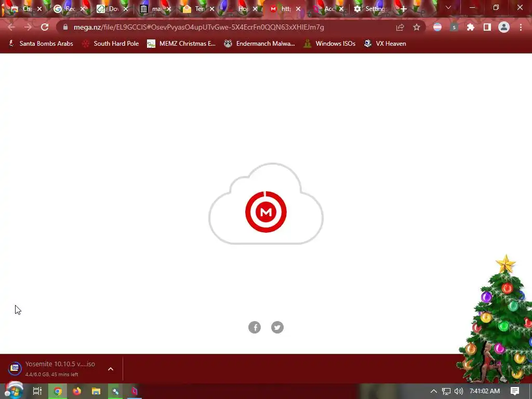Share this page using address bar icon
The image size is (532, 399).
point(400,28)
